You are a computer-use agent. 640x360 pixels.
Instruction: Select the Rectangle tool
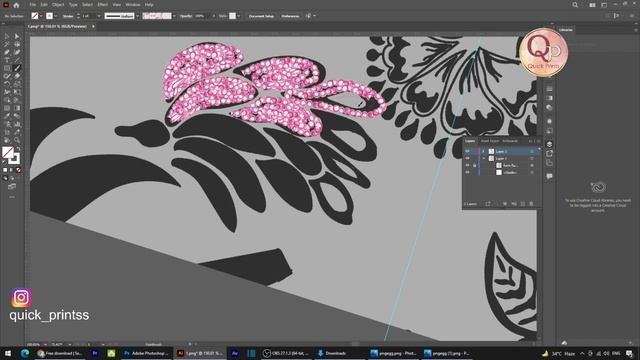coord(7,68)
